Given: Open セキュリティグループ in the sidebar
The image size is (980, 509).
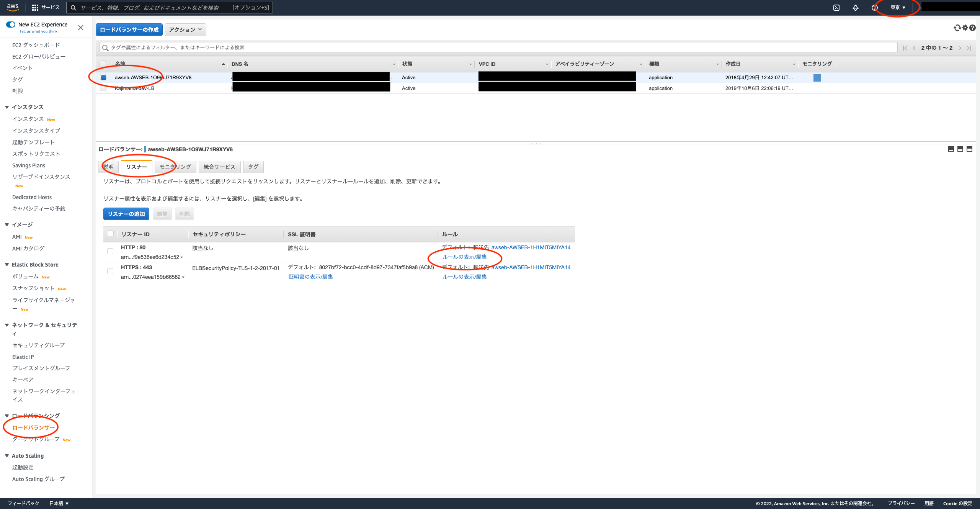Looking at the screenshot, I should 38,345.
